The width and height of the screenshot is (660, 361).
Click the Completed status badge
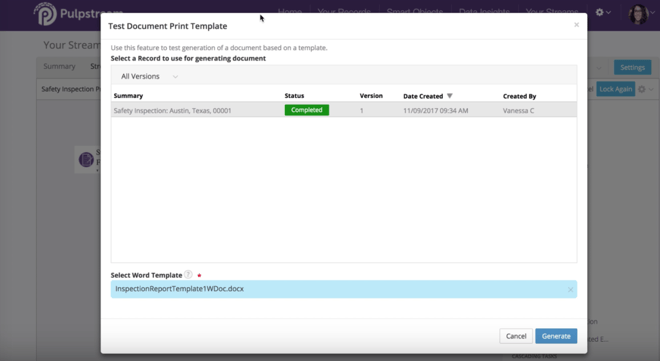coord(306,110)
